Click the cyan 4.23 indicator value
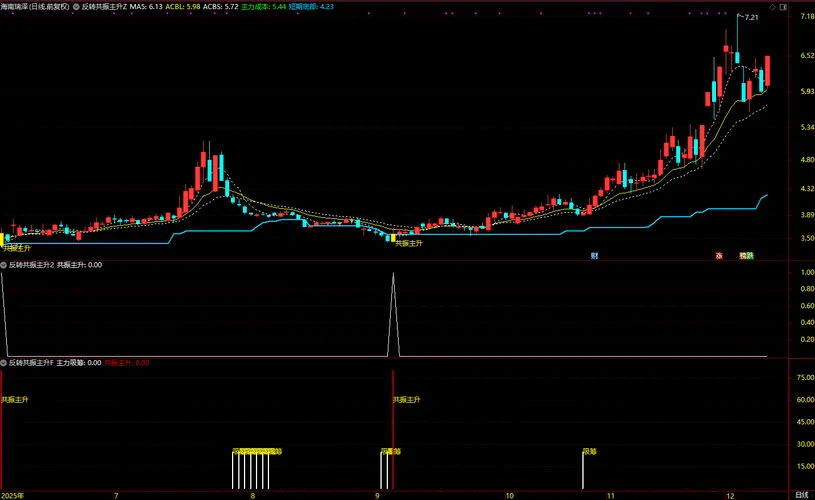 (x=327, y=7)
